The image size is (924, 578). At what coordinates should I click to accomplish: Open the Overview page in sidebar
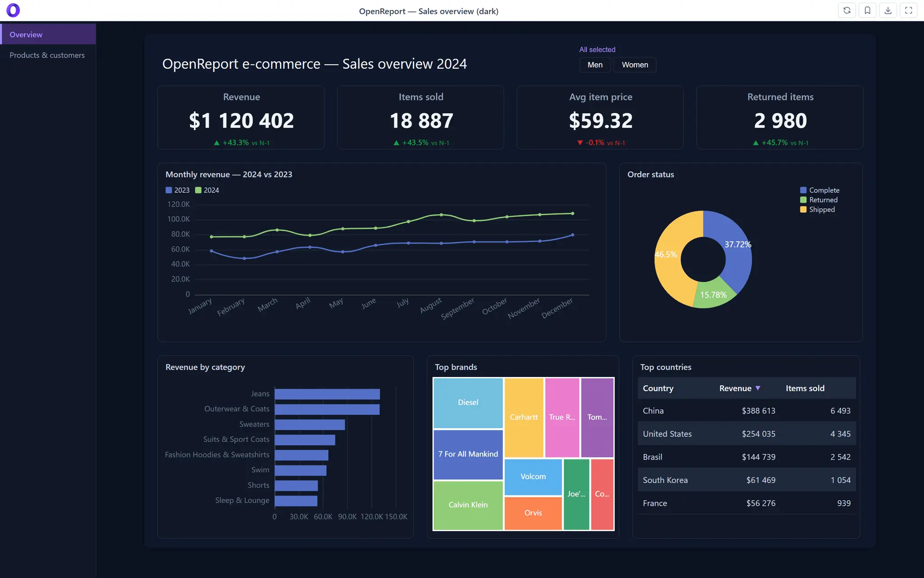(x=48, y=34)
